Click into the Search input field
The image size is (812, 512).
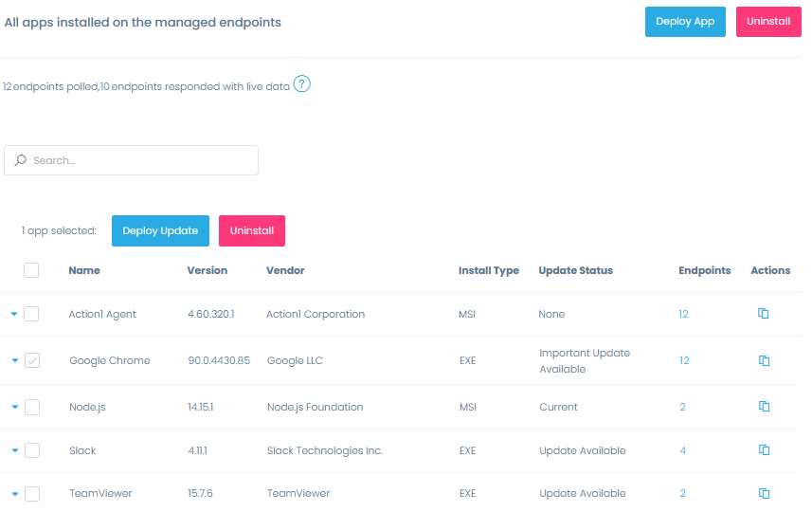pyautogui.click(x=131, y=160)
